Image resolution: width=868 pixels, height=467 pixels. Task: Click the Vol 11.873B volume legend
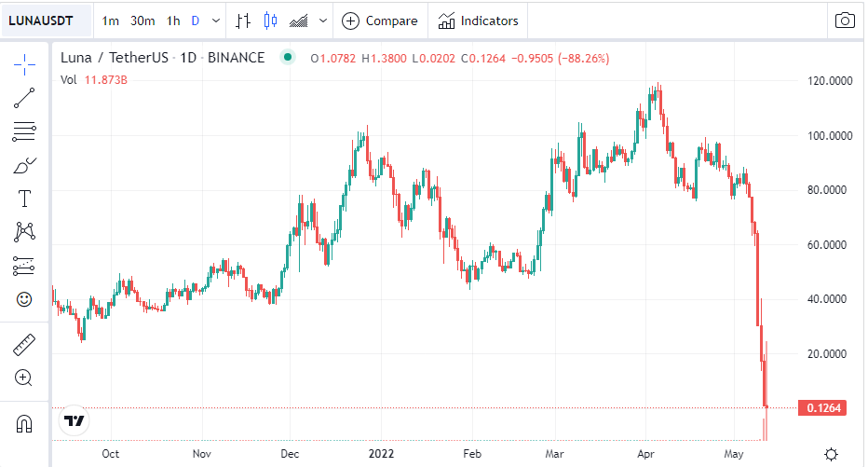[x=94, y=80]
